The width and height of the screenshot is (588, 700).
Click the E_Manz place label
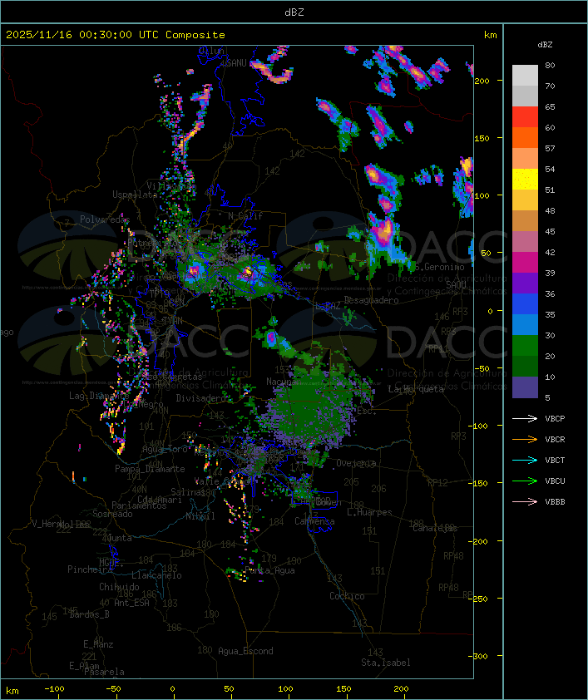pyautogui.click(x=98, y=644)
